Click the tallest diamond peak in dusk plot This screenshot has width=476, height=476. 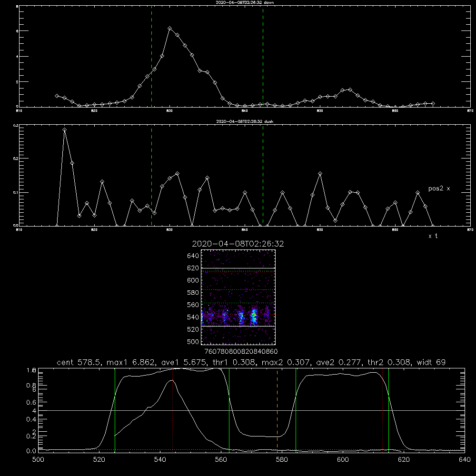click(64, 130)
